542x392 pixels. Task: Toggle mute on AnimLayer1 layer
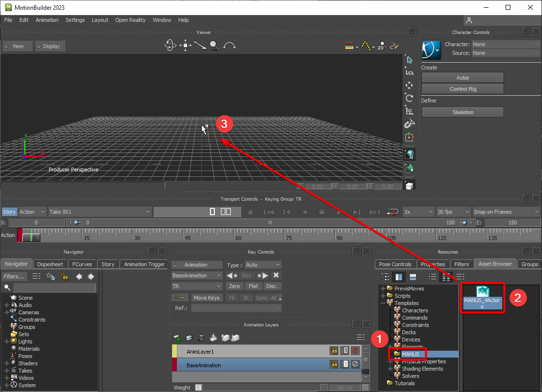[x=355, y=350]
